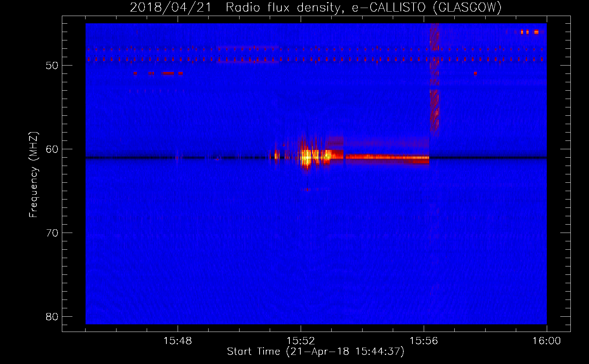The width and height of the screenshot is (589, 364).
Task: Click the 'Start Time (21-Apr-18 15:44:37)' axis label
Action: pyautogui.click(x=316, y=352)
